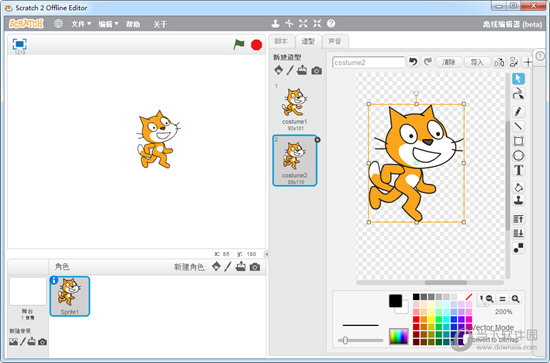The height and width of the screenshot is (363, 550).
Task: Select the Duplicate stamp in paint tools
Action: (518, 201)
